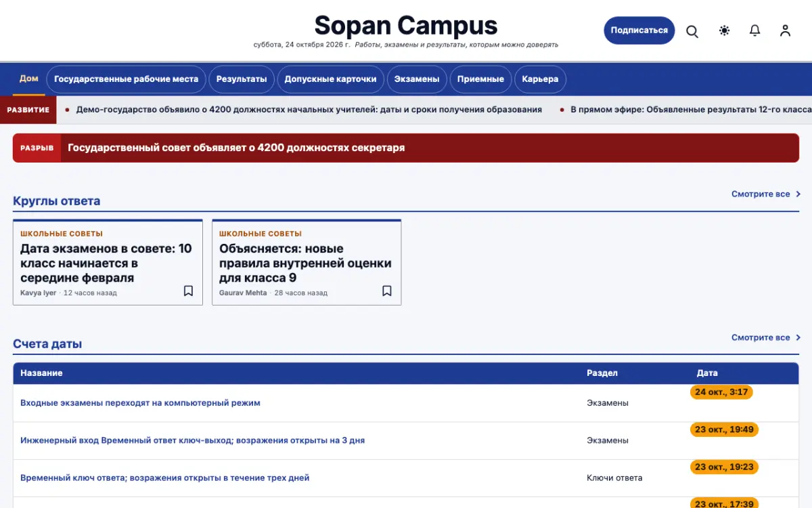Click the '23 окт., 19:49' date badge

(724, 429)
